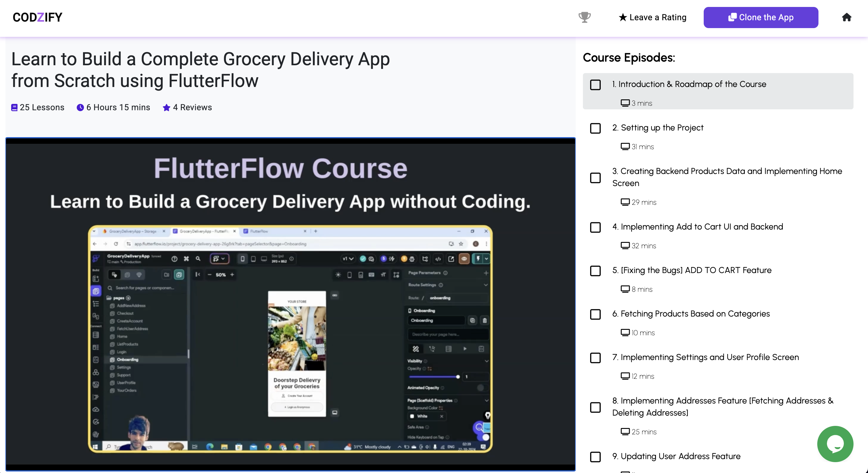Go to home via house icon

[x=847, y=17]
